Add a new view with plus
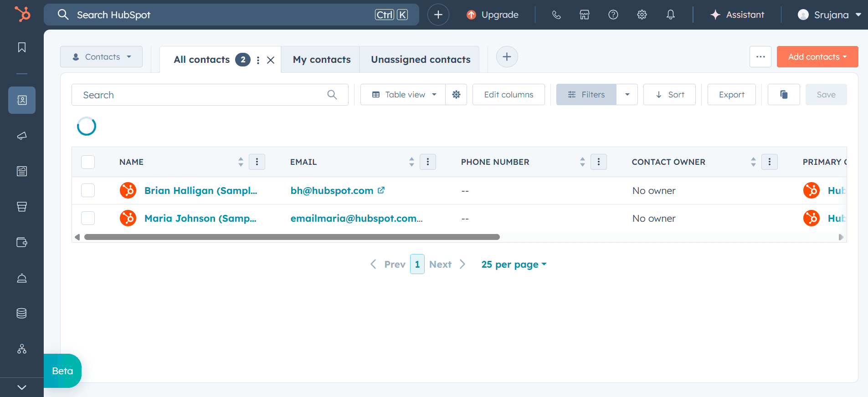This screenshot has width=868, height=397. point(507,57)
